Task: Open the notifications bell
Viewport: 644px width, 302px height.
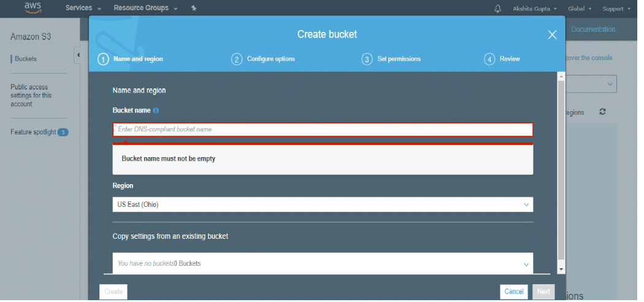Action: pyautogui.click(x=498, y=9)
